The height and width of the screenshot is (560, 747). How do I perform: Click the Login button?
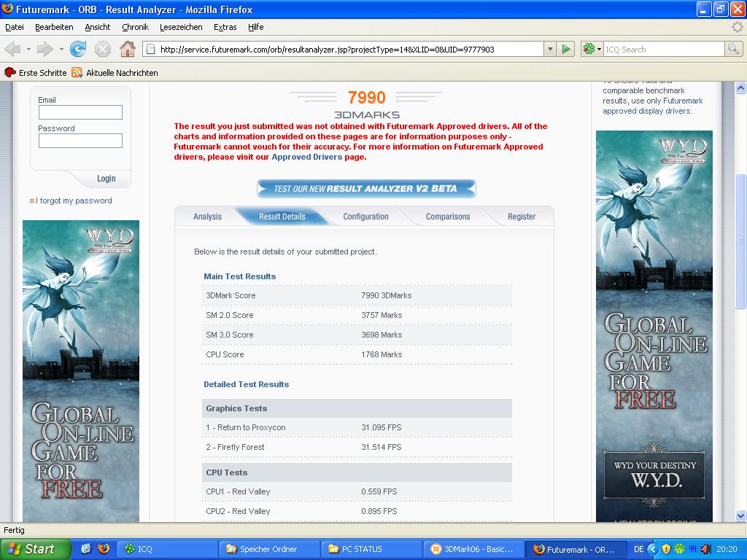pyautogui.click(x=107, y=178)
